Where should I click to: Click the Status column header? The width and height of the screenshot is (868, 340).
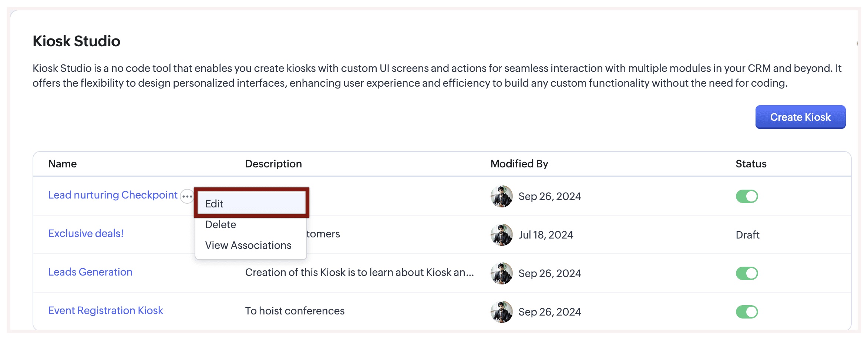(x=751, y=164)
